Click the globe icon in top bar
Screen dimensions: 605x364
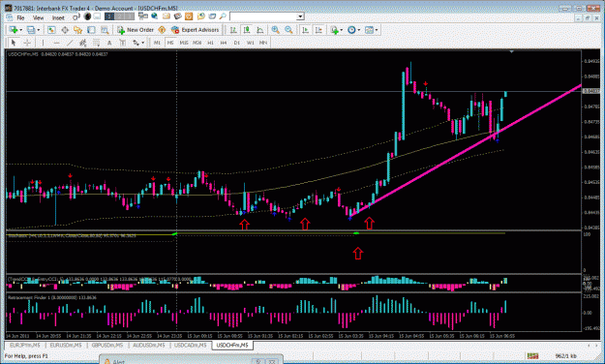tap(154, 15)
